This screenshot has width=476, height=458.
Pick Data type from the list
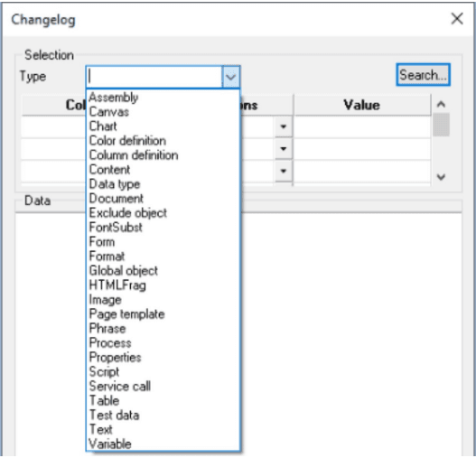[163, 184]
